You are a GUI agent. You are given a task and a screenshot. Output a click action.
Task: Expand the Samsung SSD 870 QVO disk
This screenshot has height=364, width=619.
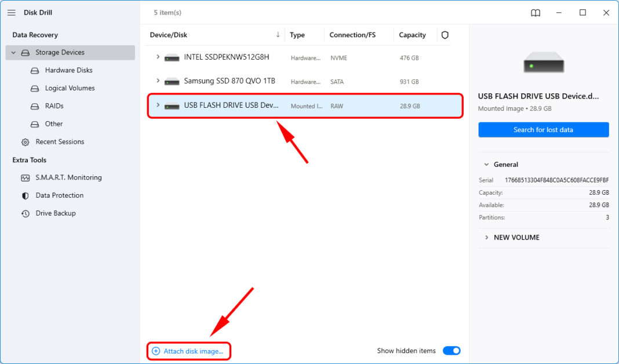[x=158, y=81]
